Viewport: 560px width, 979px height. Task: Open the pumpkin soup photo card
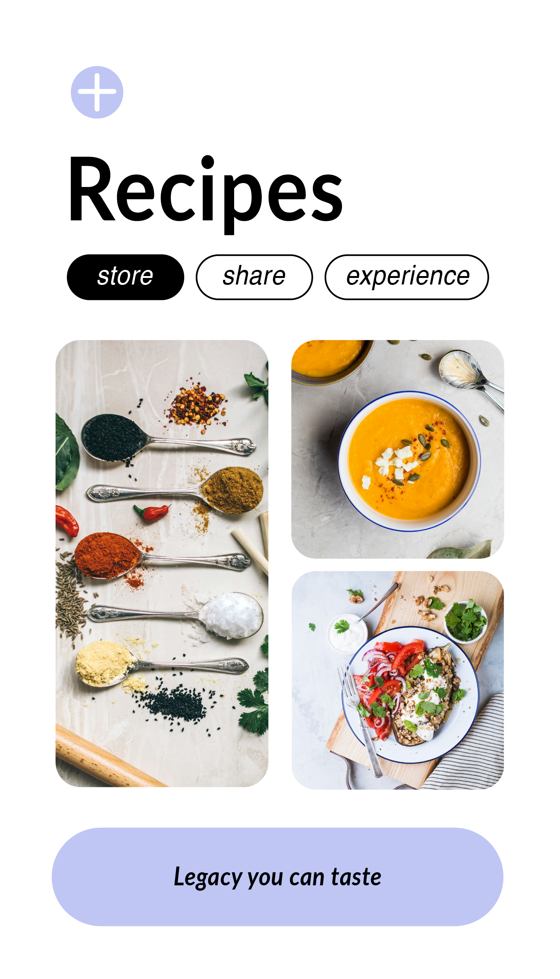(397, 449)
